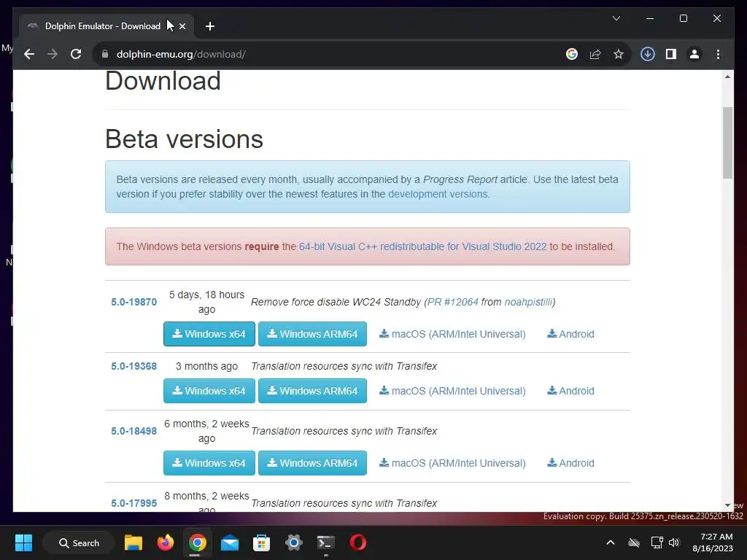View site info via the lock icon
Image resolution: width=747 pixels, height=560 pixels.
click(105, 54)
